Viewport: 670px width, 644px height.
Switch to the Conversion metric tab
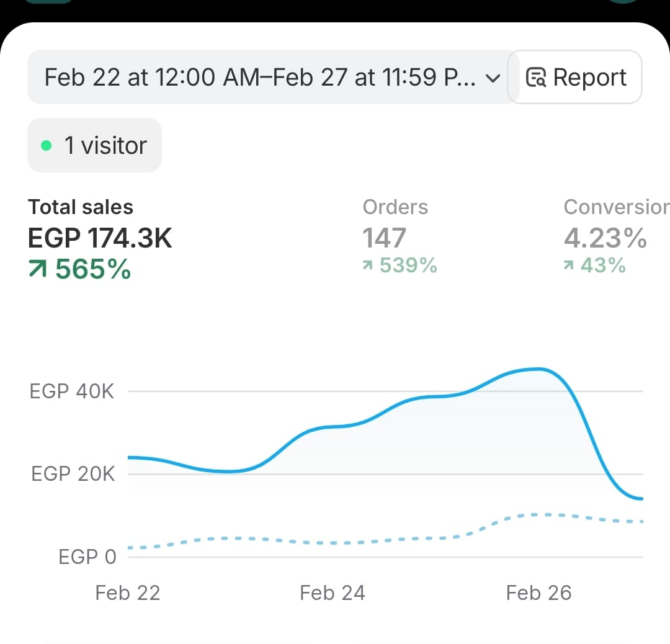click(x=615, y=207)
